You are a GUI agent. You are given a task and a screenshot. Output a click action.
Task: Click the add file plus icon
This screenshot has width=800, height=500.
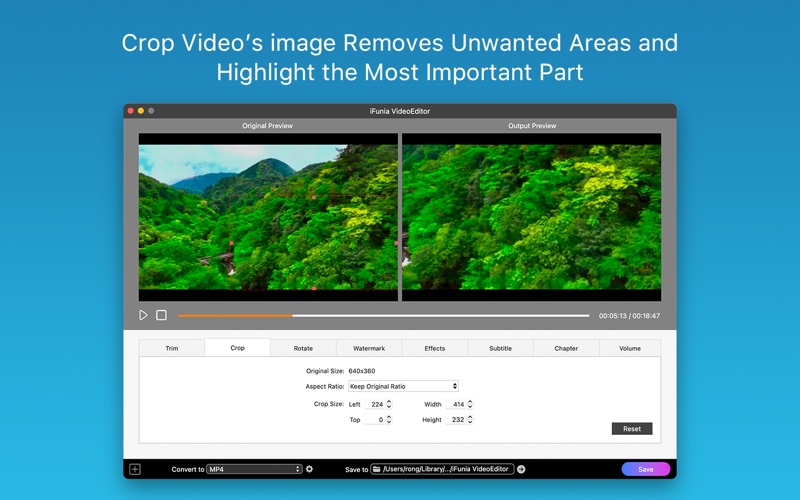pos(135,469)
